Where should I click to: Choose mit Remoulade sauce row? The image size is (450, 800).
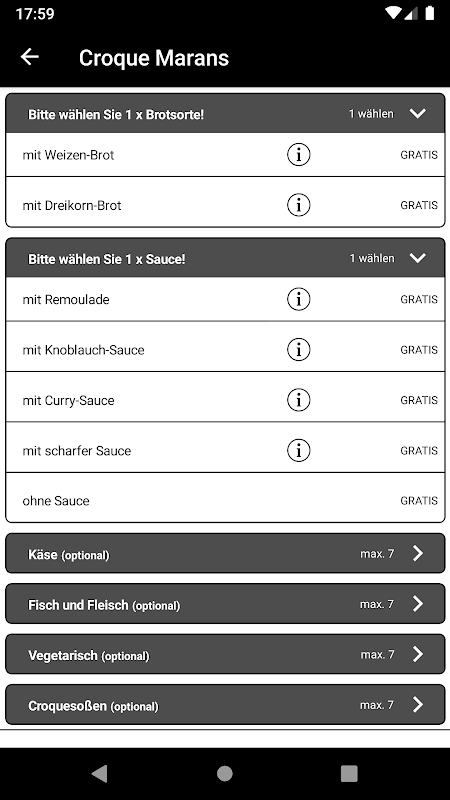click(225, 299)
